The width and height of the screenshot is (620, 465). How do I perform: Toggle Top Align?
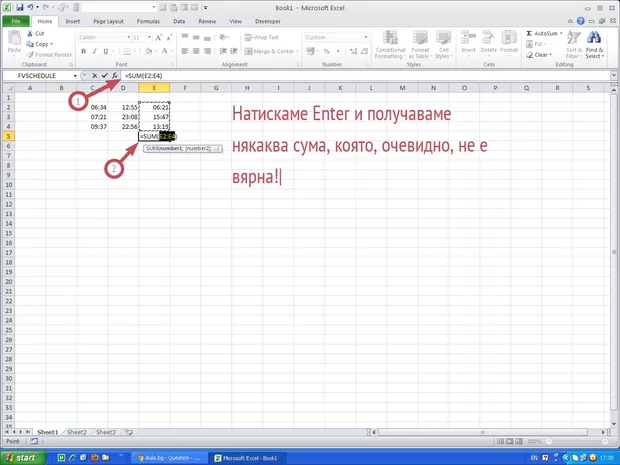tap(185, 37)
